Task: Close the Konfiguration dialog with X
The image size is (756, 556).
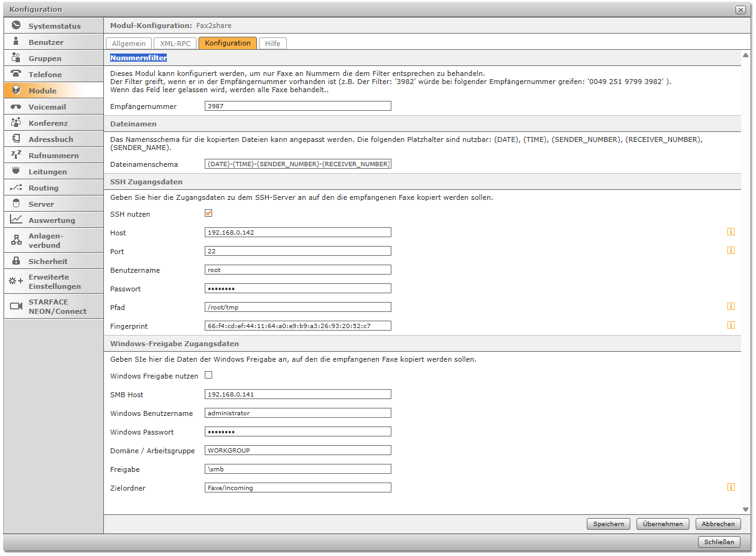Action: click(x=740, y=10)
